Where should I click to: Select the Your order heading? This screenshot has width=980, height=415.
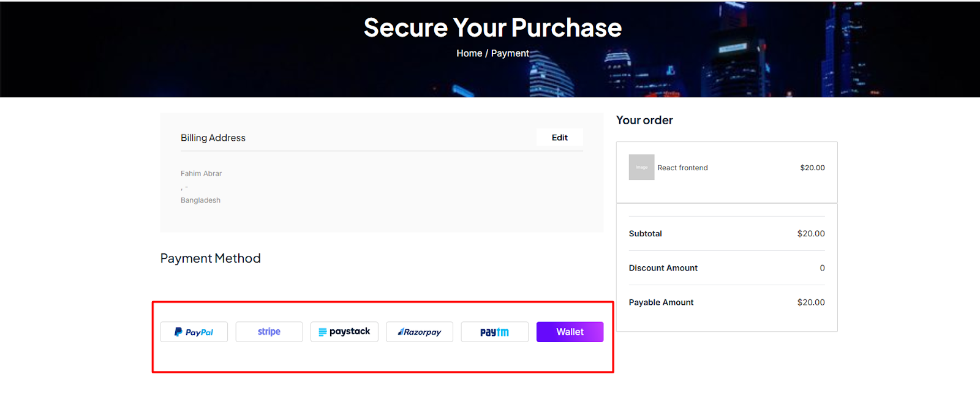(644, 120)
